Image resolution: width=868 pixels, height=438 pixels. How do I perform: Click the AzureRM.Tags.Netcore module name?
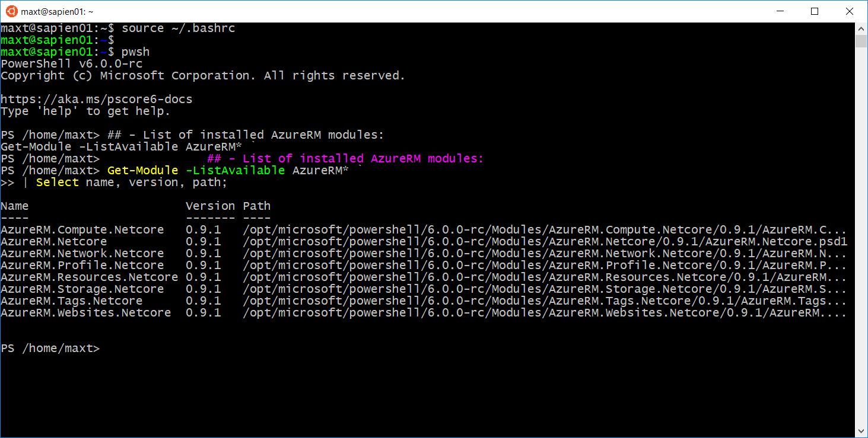pyautogui.click(x=72, y=301)
